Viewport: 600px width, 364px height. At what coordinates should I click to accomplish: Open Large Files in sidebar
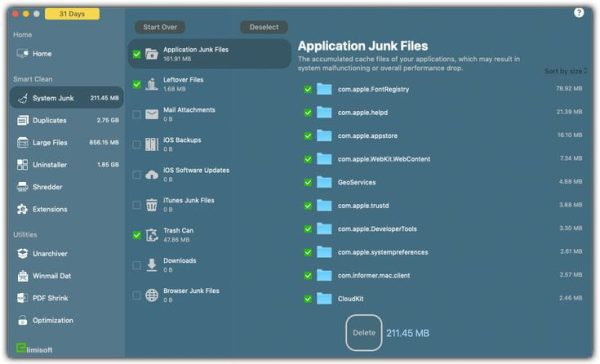click(x=67, y=142)
